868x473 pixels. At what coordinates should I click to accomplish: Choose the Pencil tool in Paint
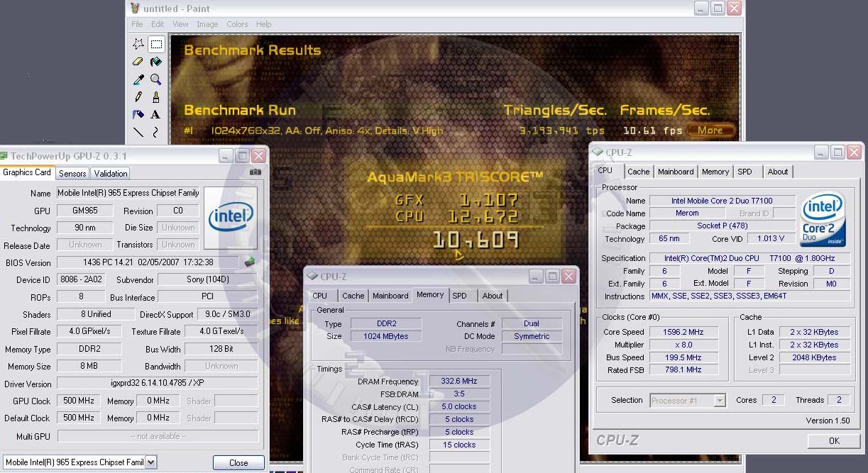pyautogui.click(x=139, y=97)
